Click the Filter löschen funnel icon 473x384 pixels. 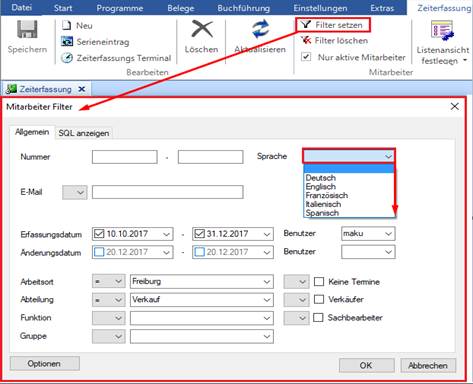[x=306, y=40]
